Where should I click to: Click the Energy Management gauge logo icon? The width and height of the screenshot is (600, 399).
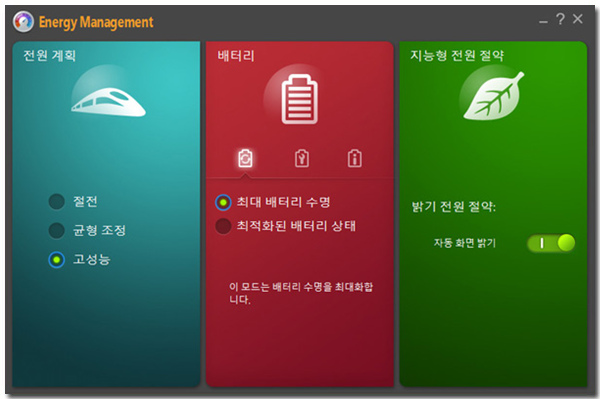pos(23,21)
